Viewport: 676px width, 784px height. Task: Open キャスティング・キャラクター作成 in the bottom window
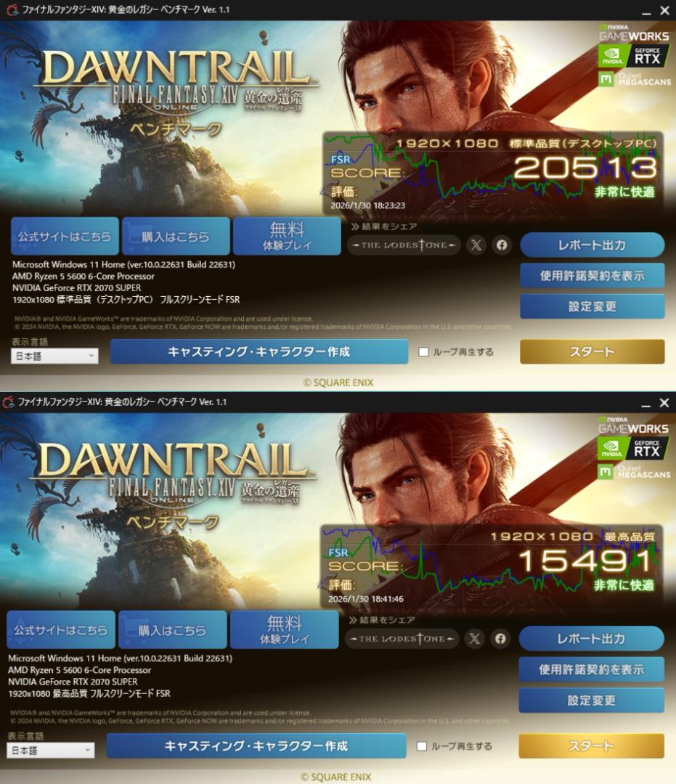click(256, 746)
